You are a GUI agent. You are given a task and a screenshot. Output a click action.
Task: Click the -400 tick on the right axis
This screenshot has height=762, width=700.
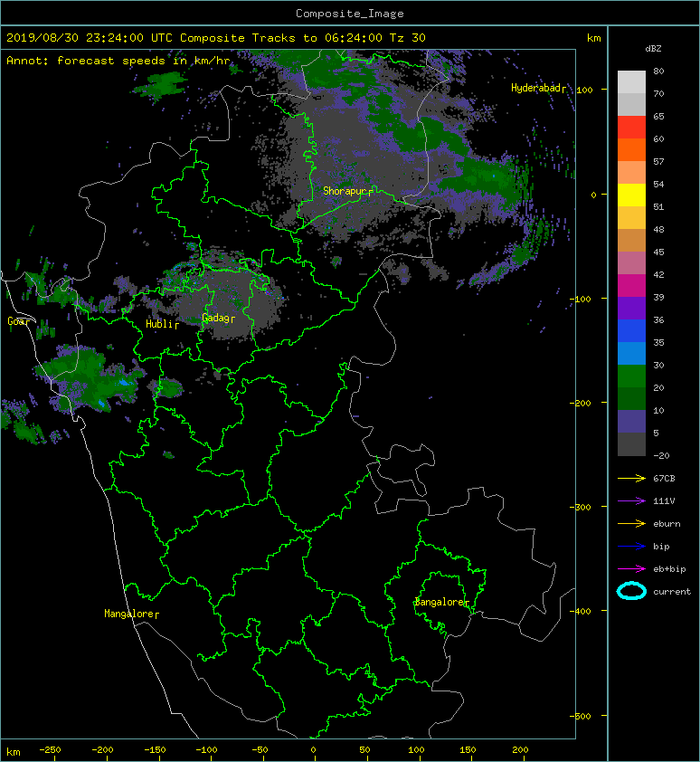pyautogui.click(x=581, y=611)
